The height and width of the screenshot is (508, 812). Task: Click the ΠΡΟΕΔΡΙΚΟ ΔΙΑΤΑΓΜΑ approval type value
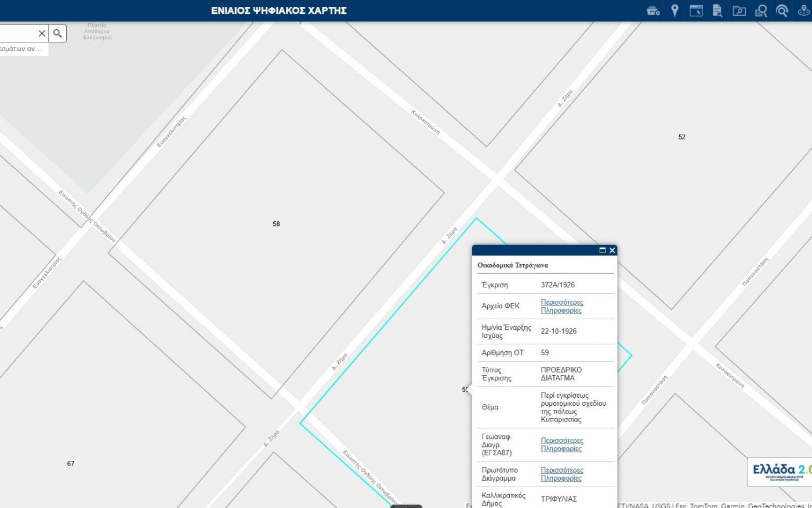pyautogui.click(x=561, y=374)
